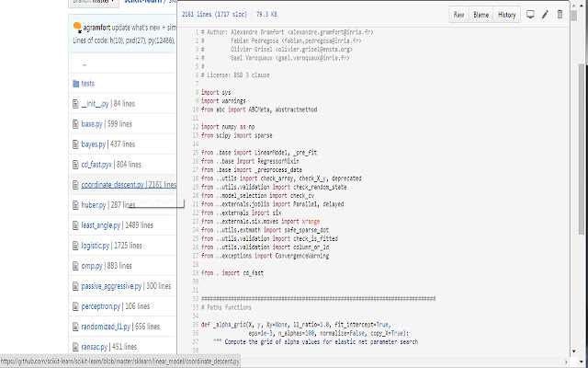Open the tests folder link
Viewport: 588px width, 368px height.
point(88,84)
